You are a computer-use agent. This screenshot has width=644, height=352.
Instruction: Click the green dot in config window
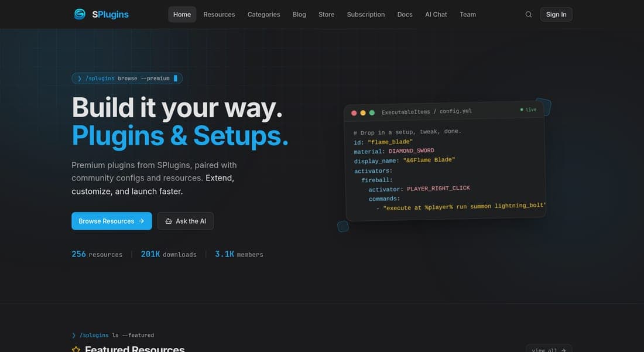[372, 112]
